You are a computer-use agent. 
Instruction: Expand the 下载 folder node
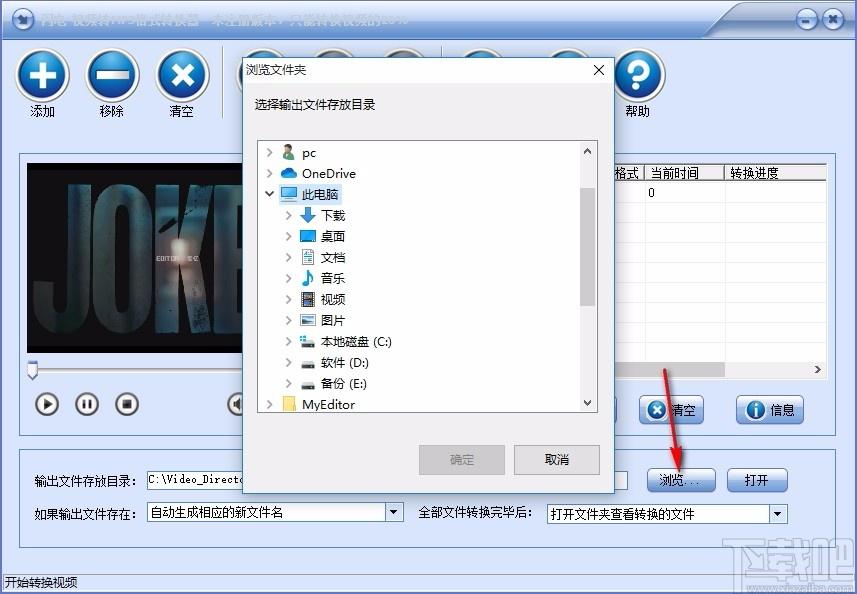289,215
